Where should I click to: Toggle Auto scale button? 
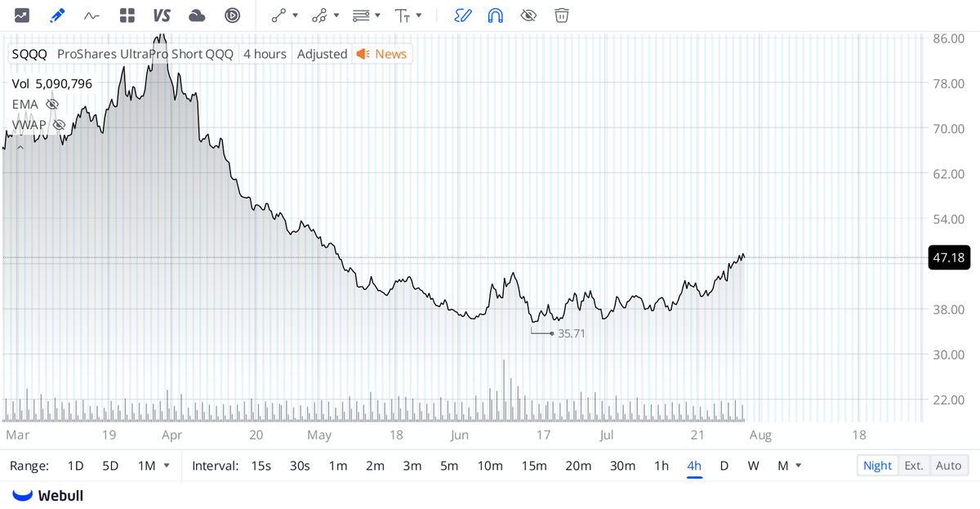click(x=949, y=466)
